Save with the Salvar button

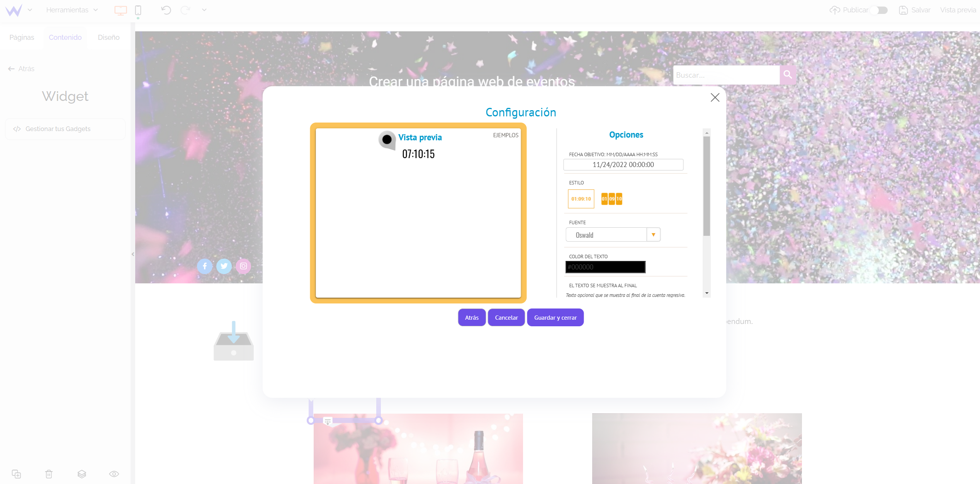pos(914,10)
